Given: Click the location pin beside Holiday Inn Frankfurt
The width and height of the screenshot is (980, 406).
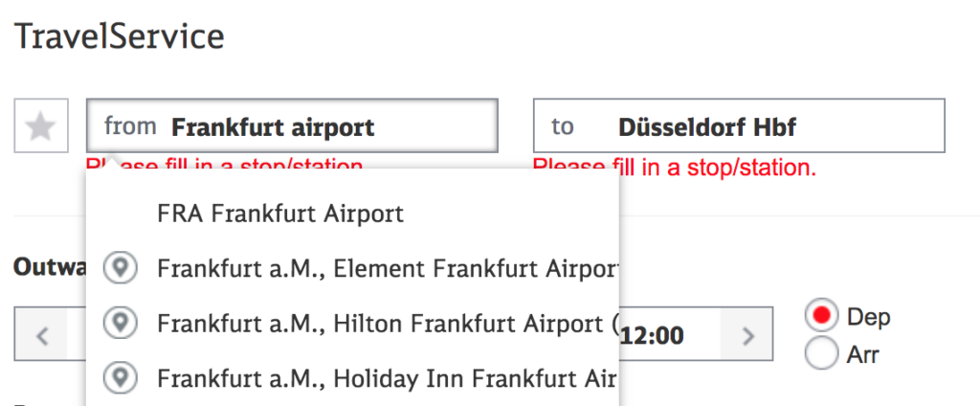Looking at the screenshot, I should coord(120,377).
